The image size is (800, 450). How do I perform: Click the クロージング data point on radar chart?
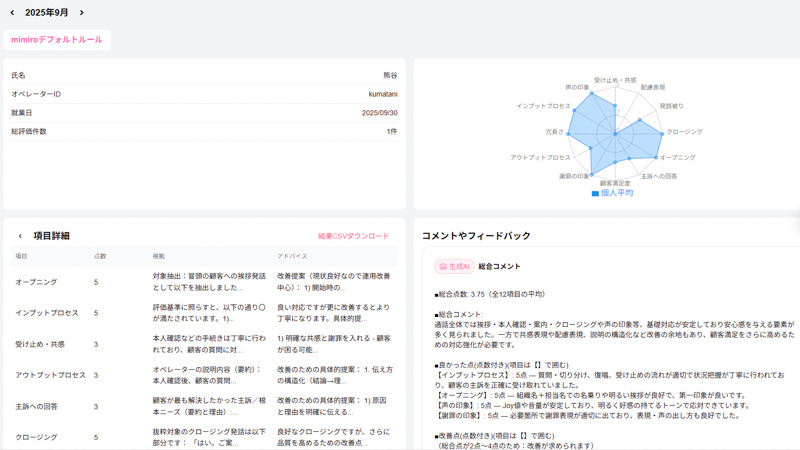point(661,132)
